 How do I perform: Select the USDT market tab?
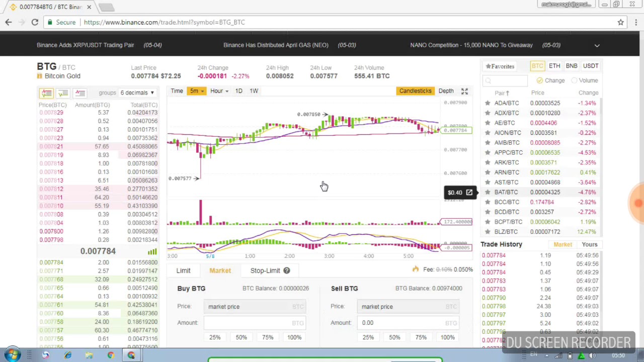point(591,66)
